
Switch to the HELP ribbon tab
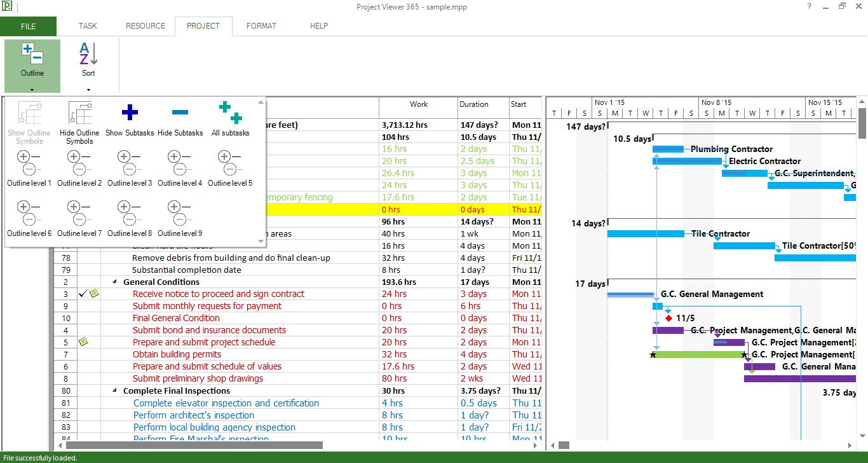coord(319,26)
